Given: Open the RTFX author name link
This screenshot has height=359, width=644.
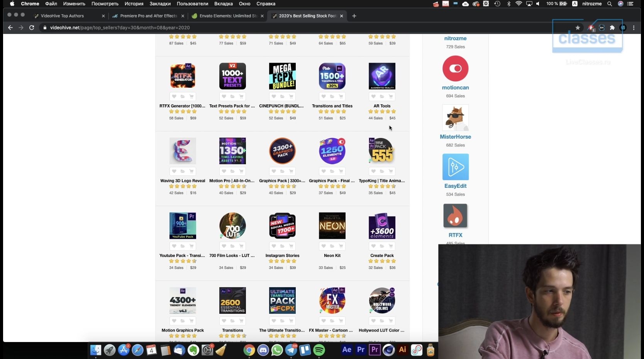Looking at the screenshot, I should 456,235.
